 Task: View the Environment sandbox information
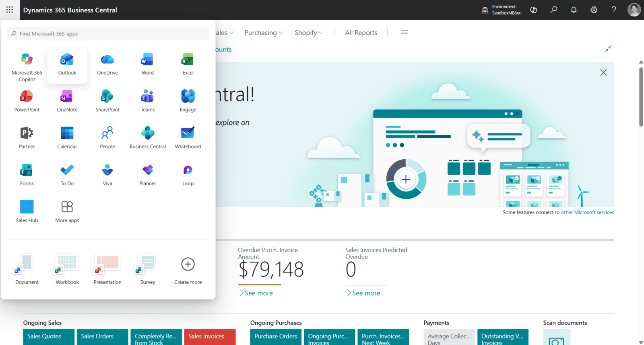point(502,10)
